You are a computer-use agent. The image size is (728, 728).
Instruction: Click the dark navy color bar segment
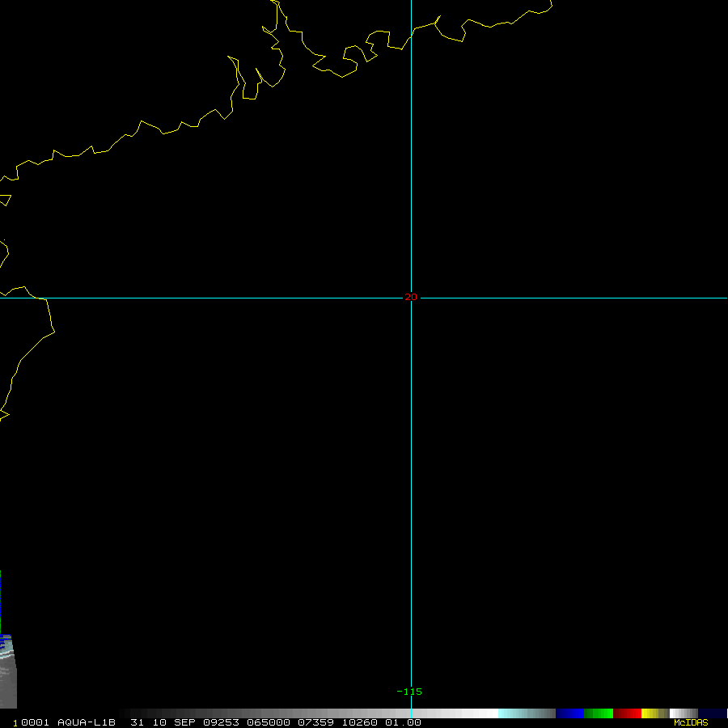pyautogui.click(x=712, y=713)
